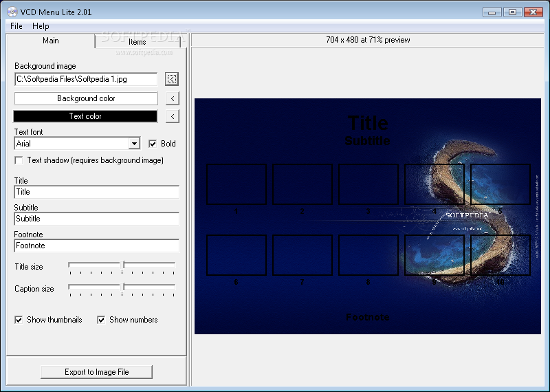Click the VCD Menu Lite disc icon
The width and height of the screenshot is (550, 392).
pos(12,12)
